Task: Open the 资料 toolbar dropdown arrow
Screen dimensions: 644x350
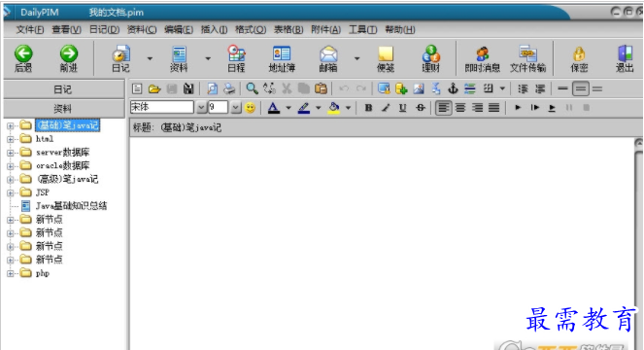Action: (x=208, y=58)
